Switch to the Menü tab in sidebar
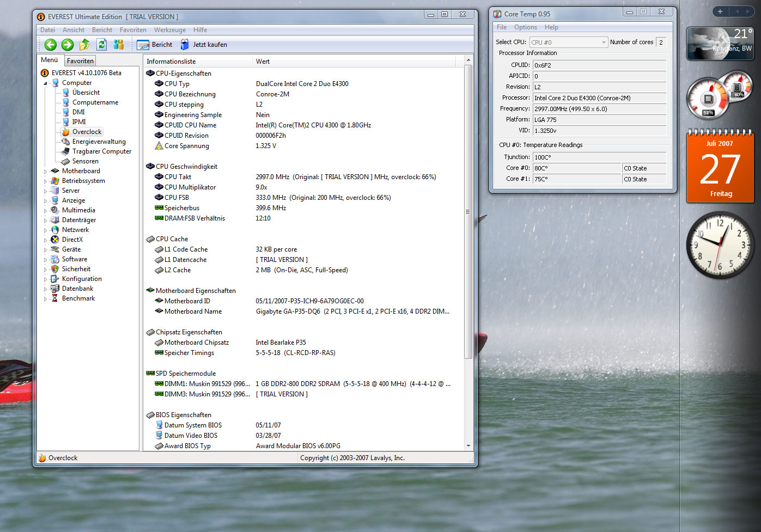The height and width of the screenshot is (532, 761). tap(50, 60)
